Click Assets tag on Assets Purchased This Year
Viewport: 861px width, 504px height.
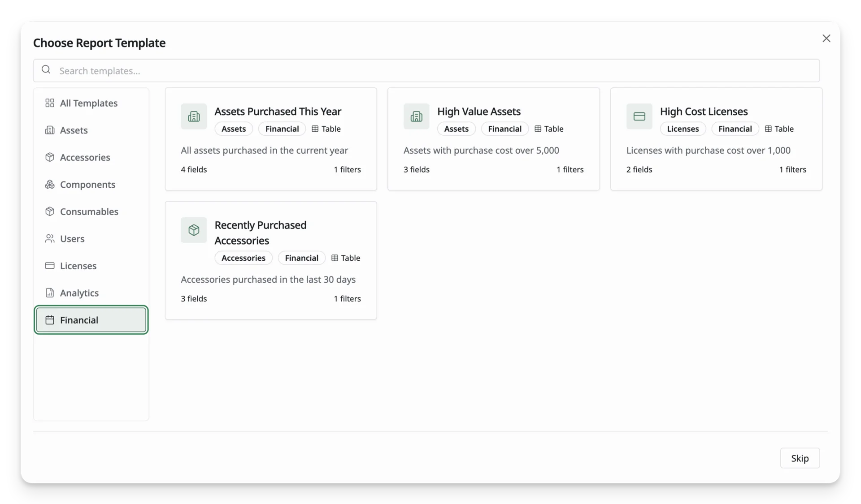pyautogui.click(x=234, y=129)
